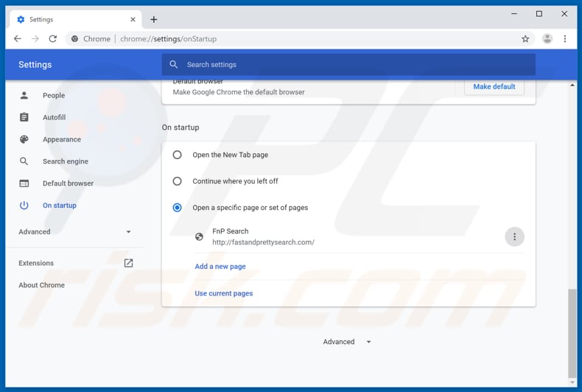The height and width of the screenshot is (392, 582).
Task: Minimize the Chrome window
Action: [514, 14]
